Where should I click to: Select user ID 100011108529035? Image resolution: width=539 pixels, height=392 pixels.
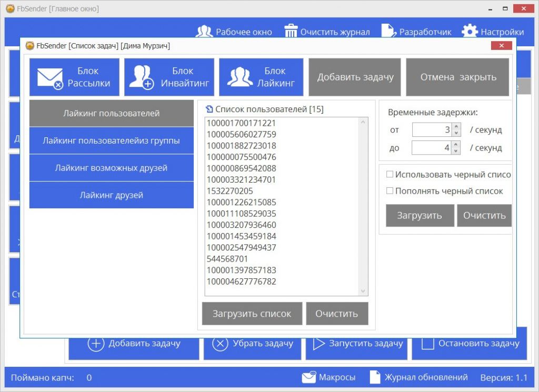(x=241, y=214)
